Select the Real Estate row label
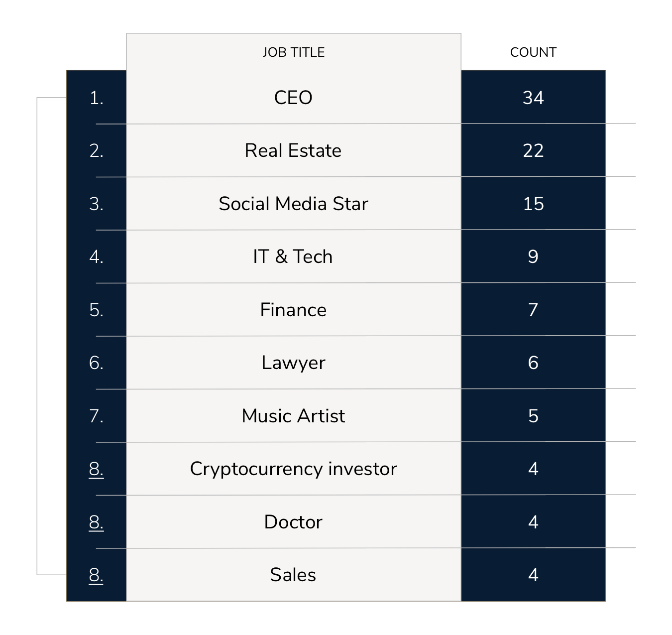This screenshot has width=672, height=635. point(293,150)
